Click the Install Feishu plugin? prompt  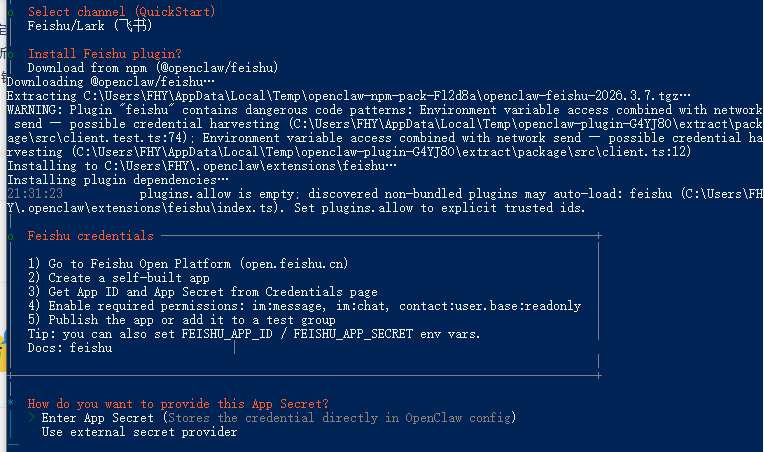click(x=105, y=53)
